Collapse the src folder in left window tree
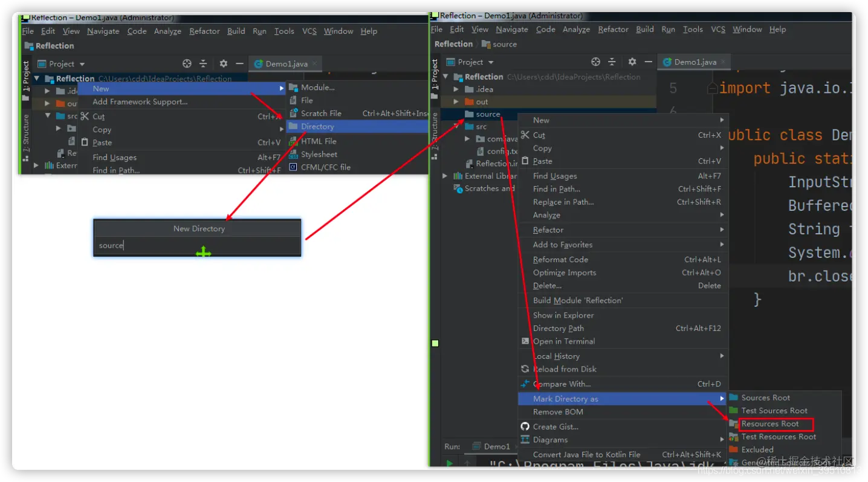The image size is (868, 482). click(x=48, y=115)
